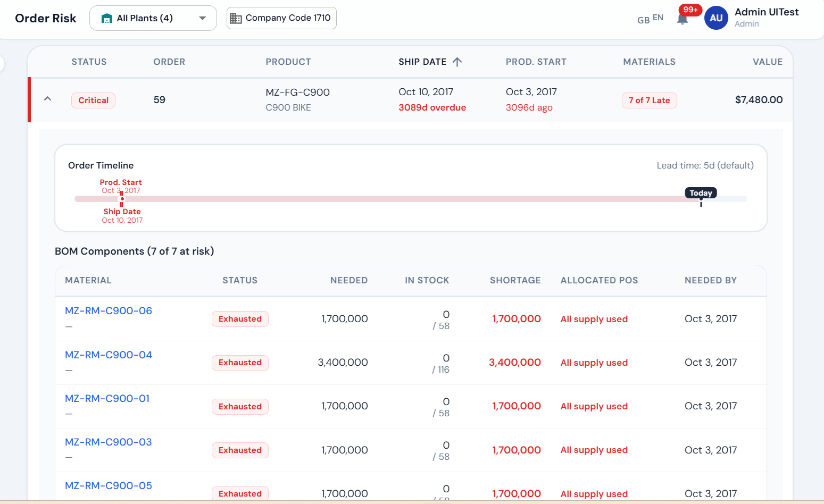Click NEEDED BY column header
The width and height of the screenshot is (824, 504).
710,280
